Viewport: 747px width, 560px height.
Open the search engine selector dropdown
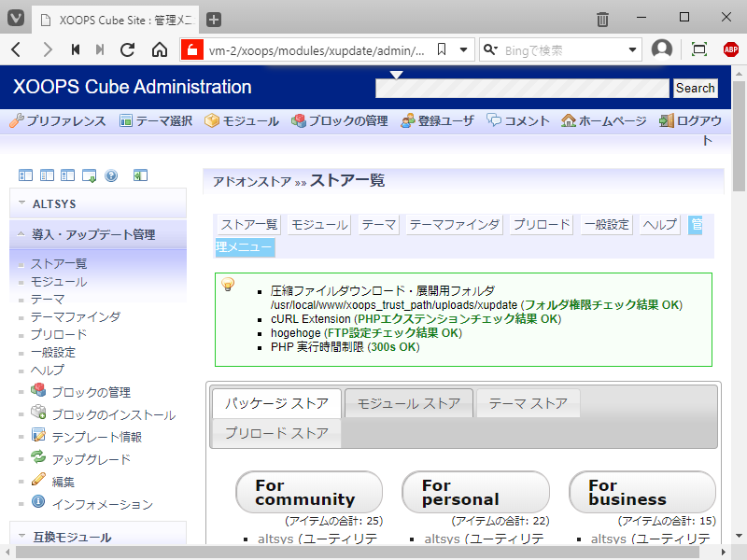pyautogui.click(x=490, y=49)
